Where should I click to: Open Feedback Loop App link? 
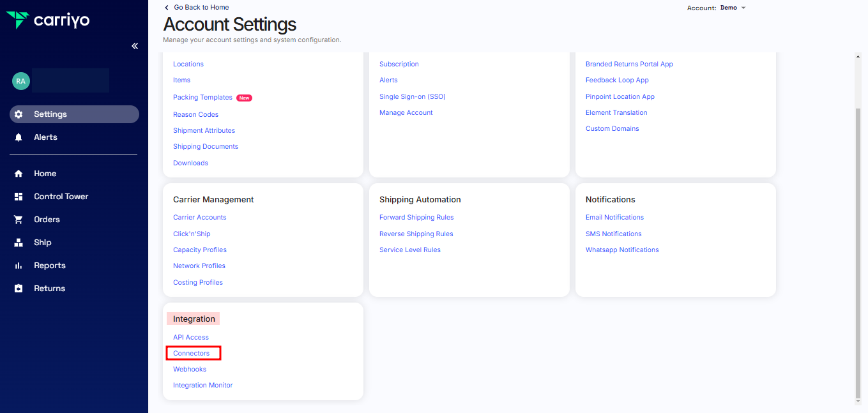[x=617, y=80]
